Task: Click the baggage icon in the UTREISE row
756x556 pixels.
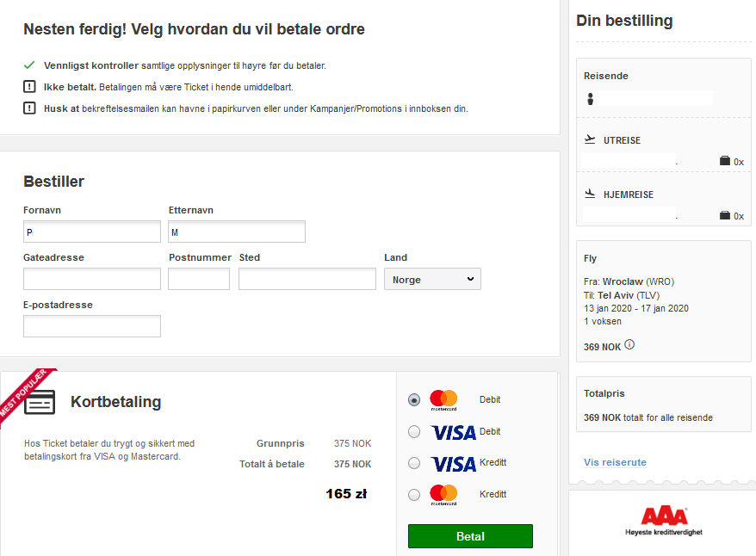Action: (725, 161)
